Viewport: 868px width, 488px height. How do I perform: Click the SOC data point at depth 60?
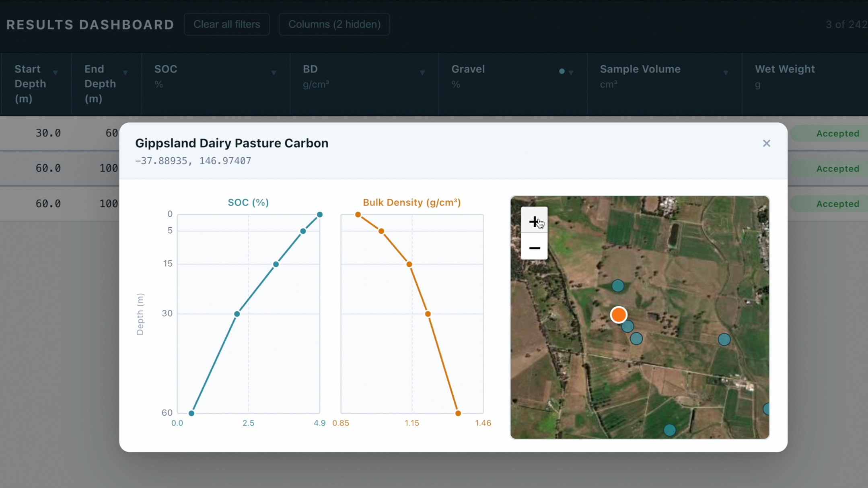191,413
